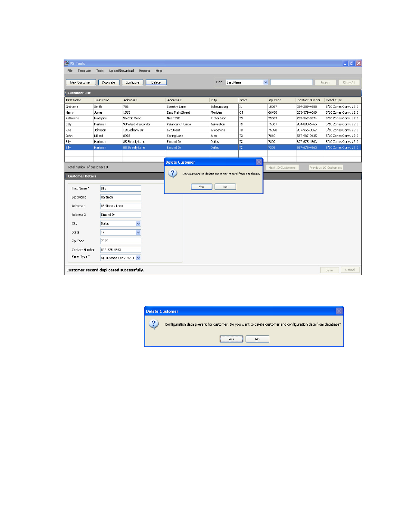Screen dimensions: 411x532
Task: Minimize the PS-Tools window
Action: (345, 63)
